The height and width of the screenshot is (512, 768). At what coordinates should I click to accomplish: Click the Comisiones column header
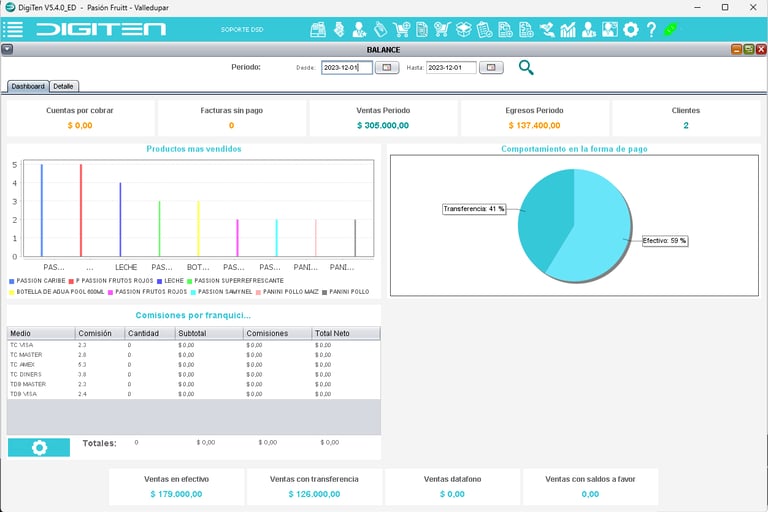coord(277,333)
